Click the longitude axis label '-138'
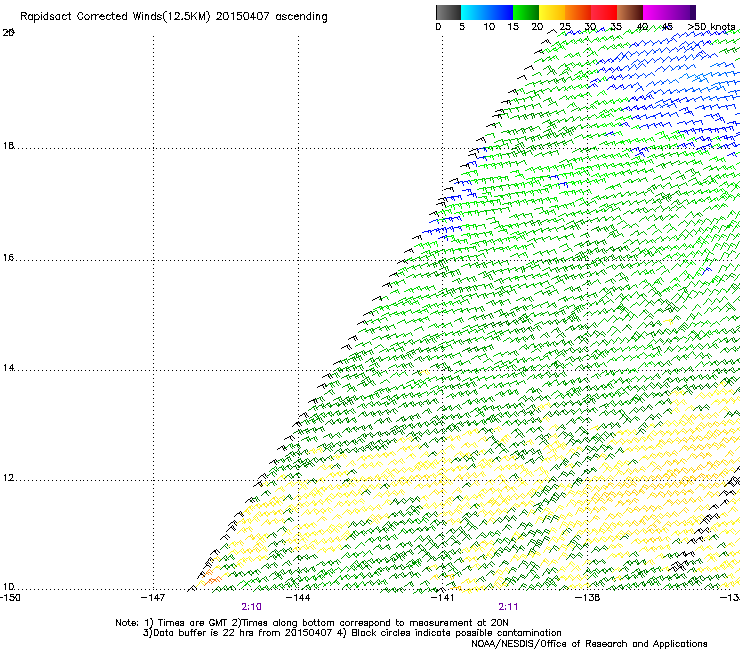This screenshot has width=740, height=650. (x=588, y=598)
